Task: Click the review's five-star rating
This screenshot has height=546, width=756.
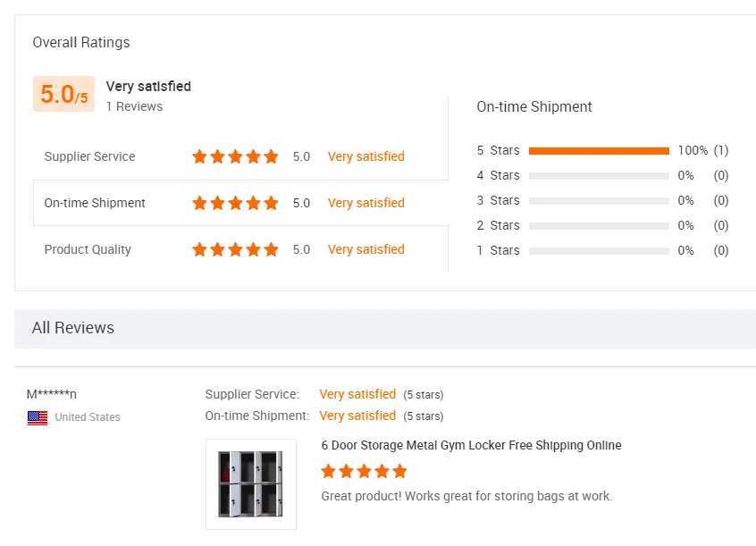Action: click(364, 471)
